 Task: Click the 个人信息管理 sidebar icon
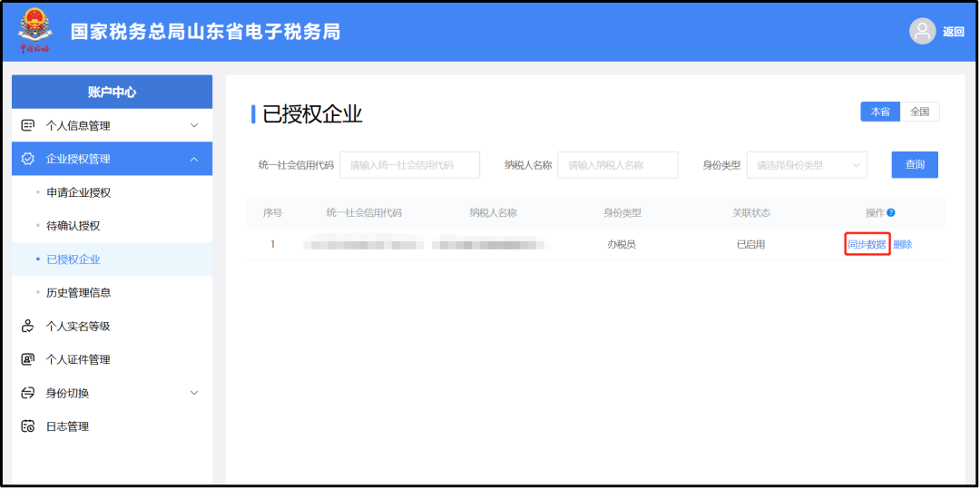(x=28, y=125)
